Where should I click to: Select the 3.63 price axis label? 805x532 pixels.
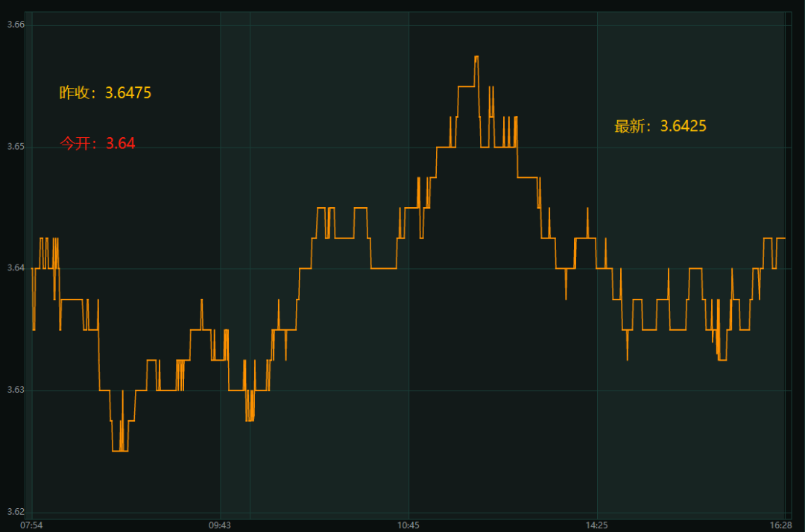(x=16, y=390)
